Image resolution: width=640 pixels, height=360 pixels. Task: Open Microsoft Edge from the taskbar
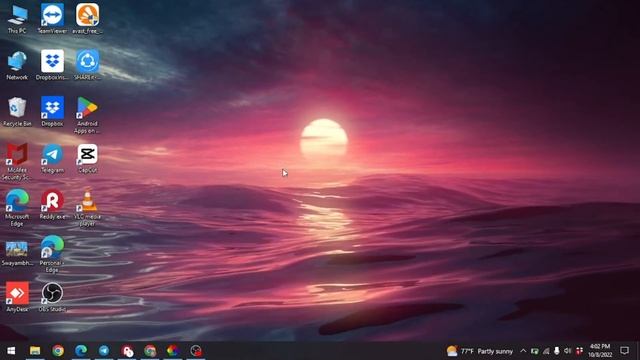(x=81, y=351)
